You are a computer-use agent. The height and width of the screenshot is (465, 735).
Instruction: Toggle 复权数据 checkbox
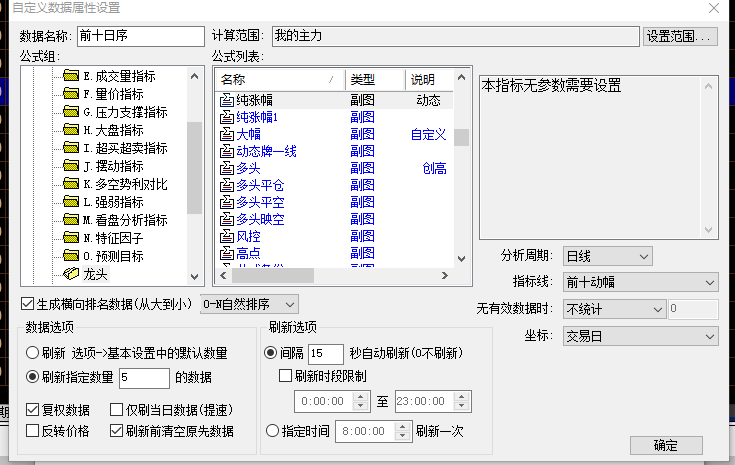pos(32,410)
